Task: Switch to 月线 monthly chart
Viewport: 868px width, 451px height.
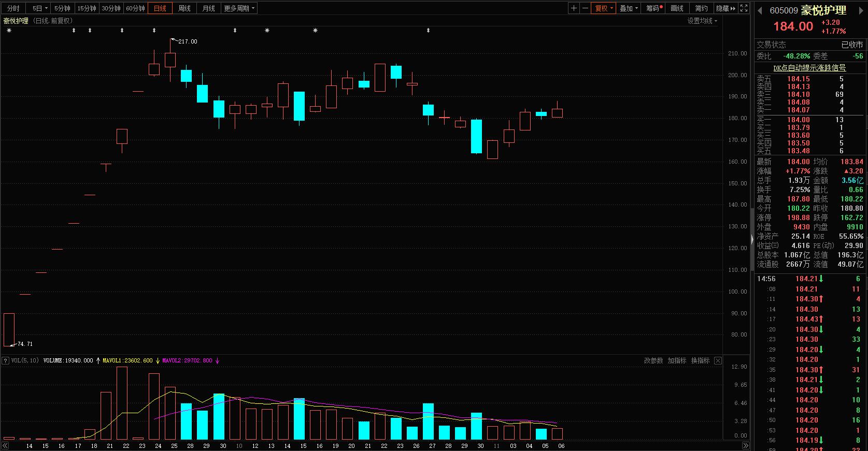Action: click(x=209, y=8)
